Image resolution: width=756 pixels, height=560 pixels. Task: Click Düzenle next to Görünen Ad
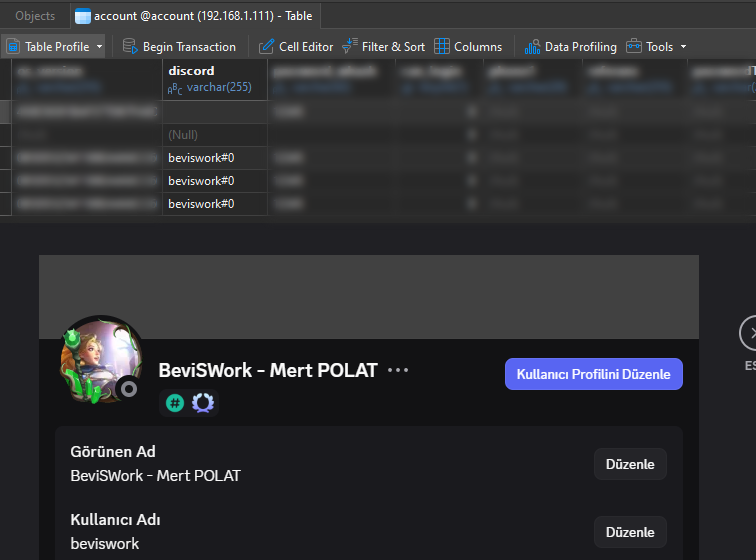point(630,464)
